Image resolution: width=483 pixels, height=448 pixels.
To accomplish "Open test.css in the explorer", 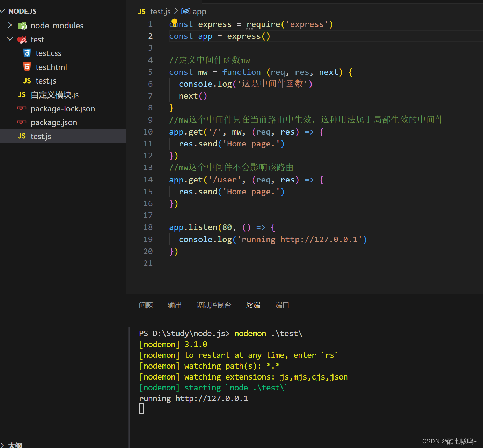I will 48,53.
